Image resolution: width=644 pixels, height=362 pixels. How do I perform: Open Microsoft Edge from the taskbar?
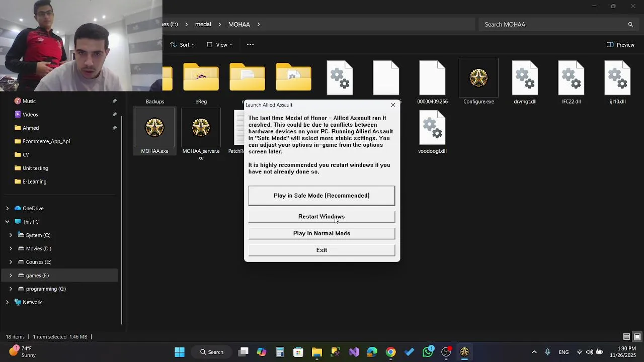point(372,352)
